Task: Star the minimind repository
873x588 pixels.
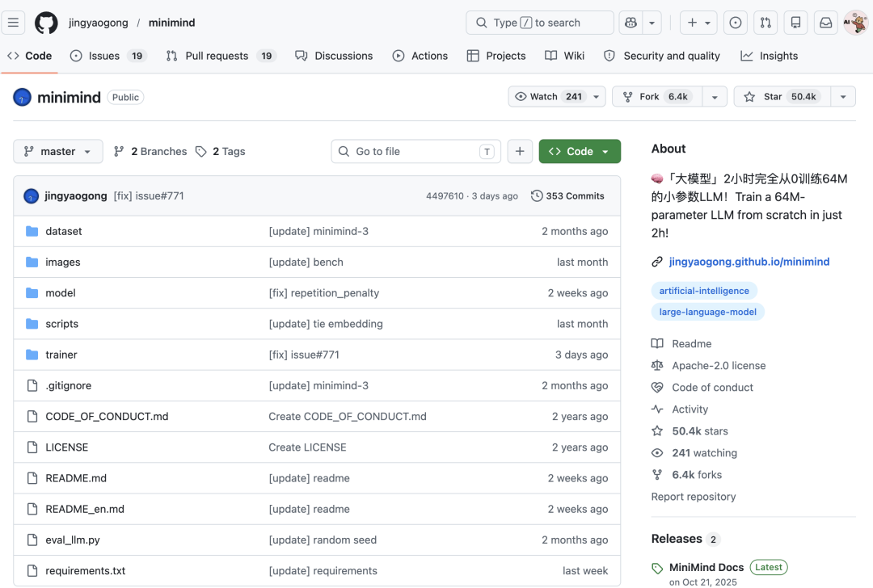Action: pos(782,97)
